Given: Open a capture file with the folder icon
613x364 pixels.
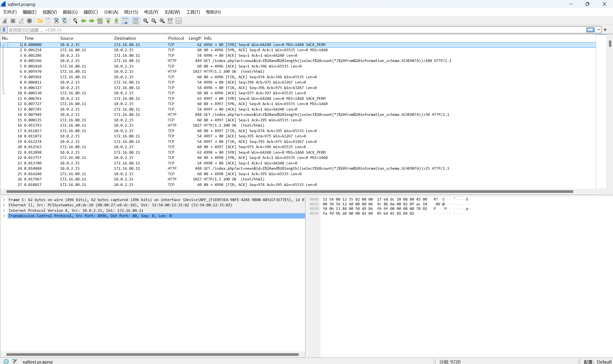Looking at the screenshot, I should click(40, 21).
